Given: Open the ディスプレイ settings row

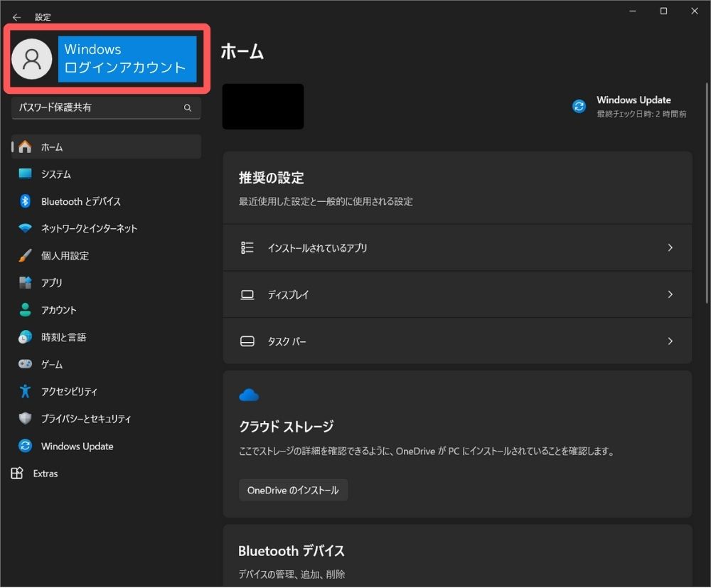Looking at the screenshot, I should (457, 294).
